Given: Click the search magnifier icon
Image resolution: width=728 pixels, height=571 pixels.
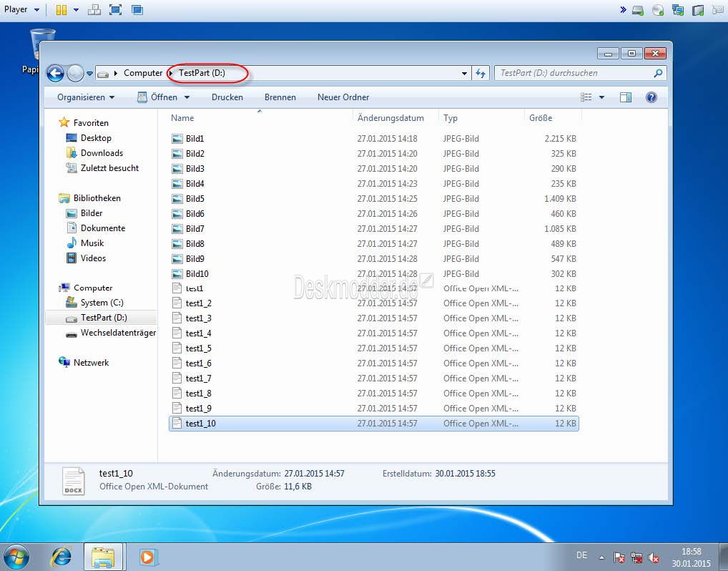Looking at the screenshot, I should click(x=658, y=73).
